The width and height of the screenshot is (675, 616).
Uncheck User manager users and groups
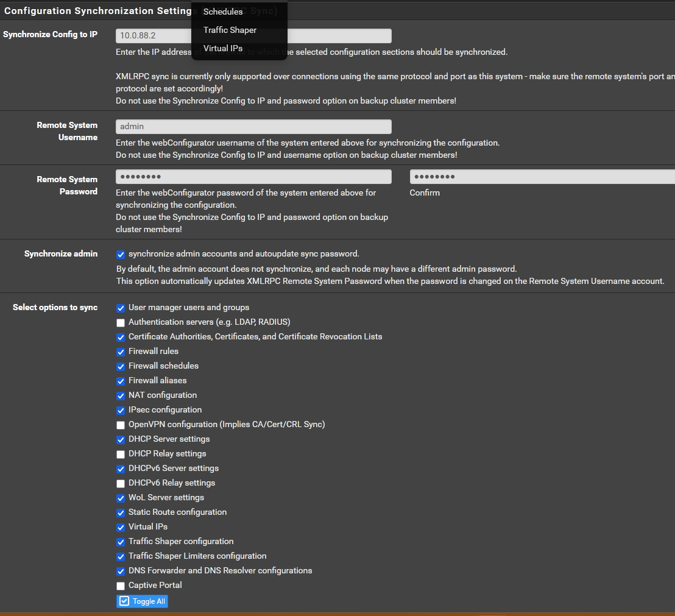(x=121, y=308)
